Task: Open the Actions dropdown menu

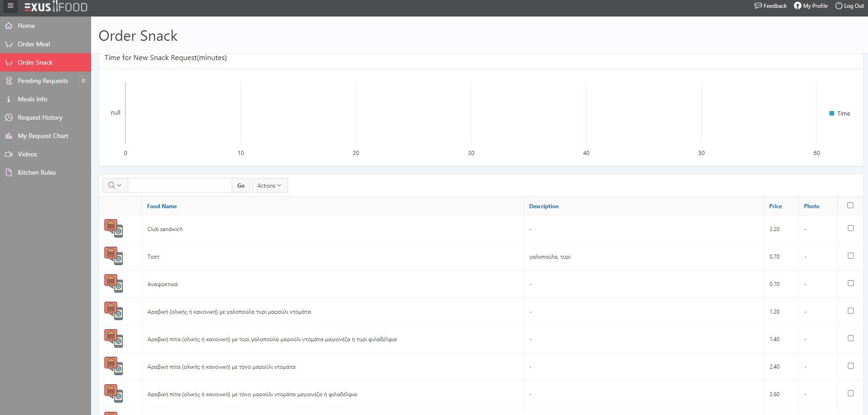Action: (x=269, y=185)
